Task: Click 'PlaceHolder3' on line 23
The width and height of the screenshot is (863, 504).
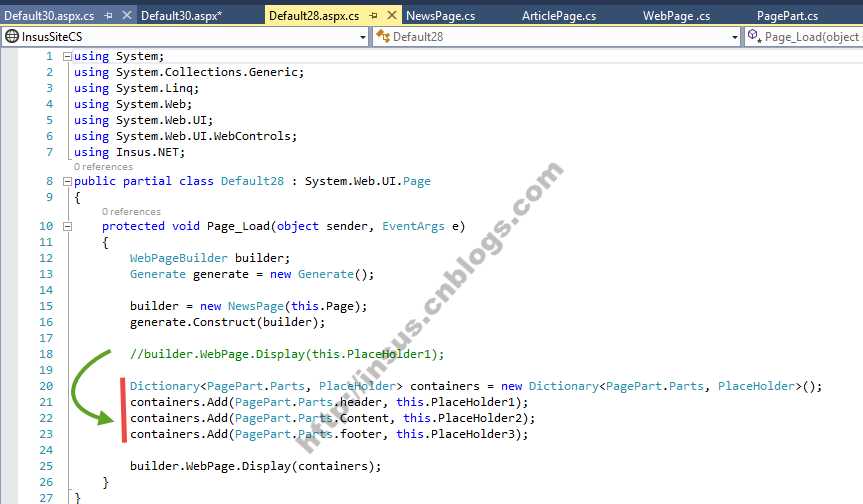Action: click(x=472, y=434)
